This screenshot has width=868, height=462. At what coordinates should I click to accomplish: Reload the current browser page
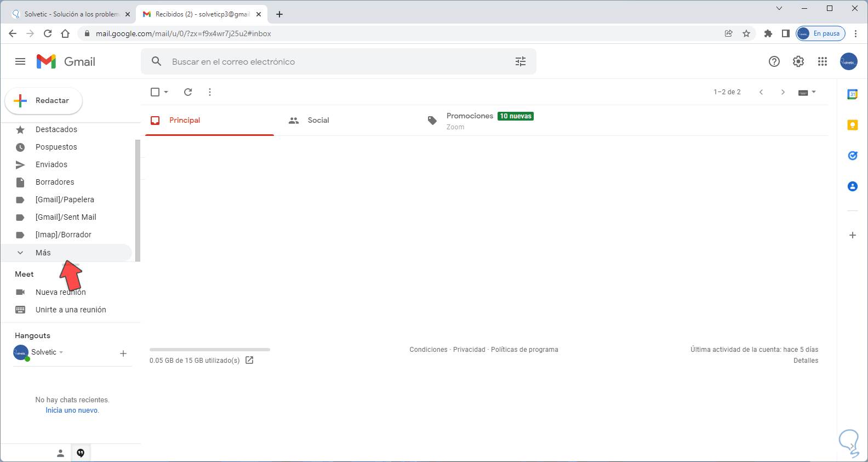[48, 33]
